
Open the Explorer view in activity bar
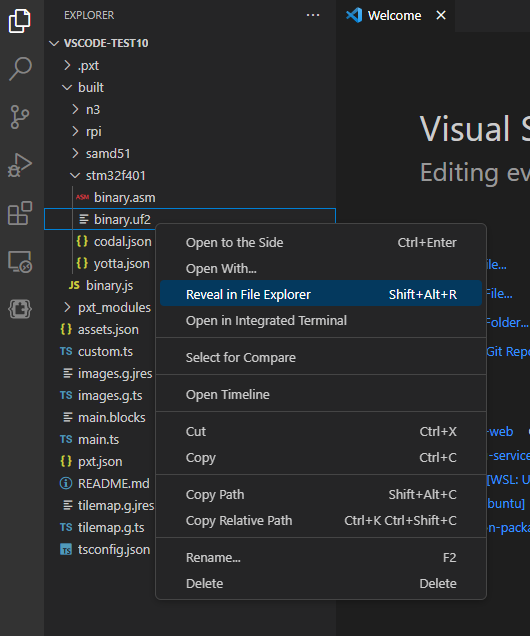[19, 20]
